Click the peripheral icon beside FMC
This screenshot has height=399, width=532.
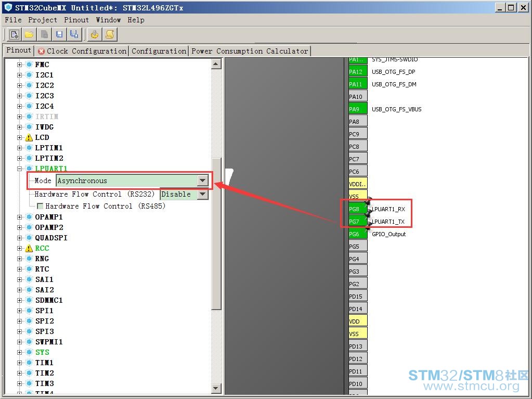(x=29, y=65)
